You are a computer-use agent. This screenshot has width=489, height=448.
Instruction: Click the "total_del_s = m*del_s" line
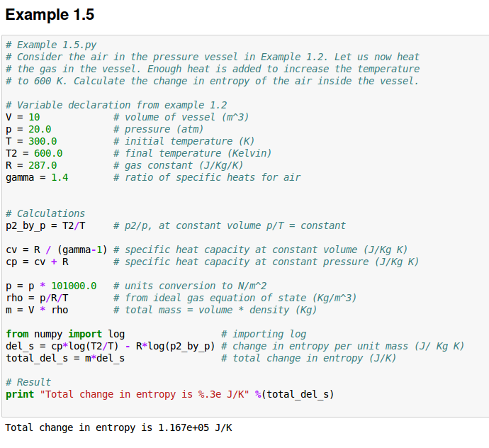click(65, 358)
